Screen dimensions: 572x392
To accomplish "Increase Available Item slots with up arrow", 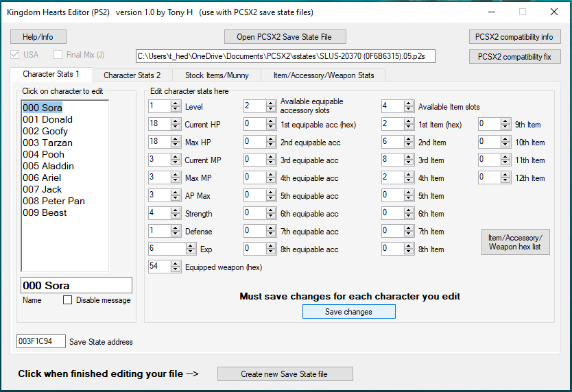I will click(409, 103).
